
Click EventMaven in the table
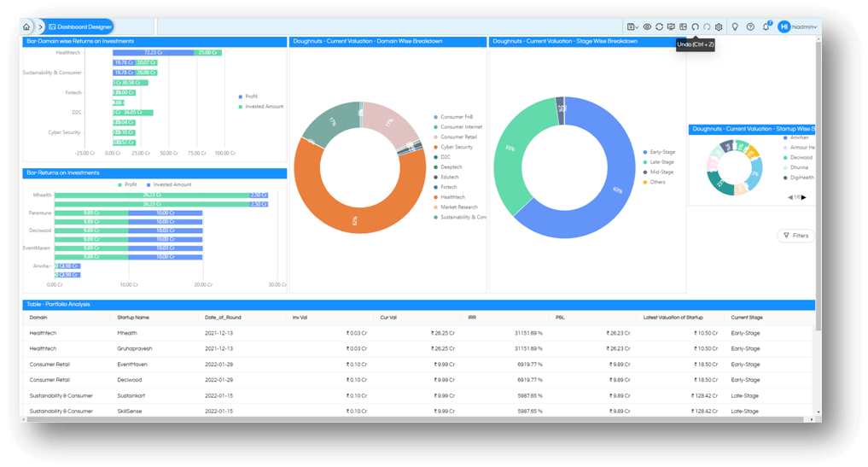coord(132,365)
